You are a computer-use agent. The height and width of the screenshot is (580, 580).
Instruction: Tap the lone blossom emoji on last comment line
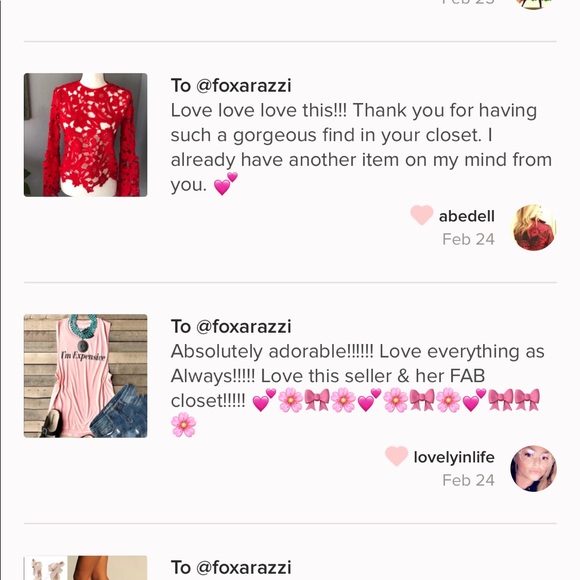click(183, 425)
